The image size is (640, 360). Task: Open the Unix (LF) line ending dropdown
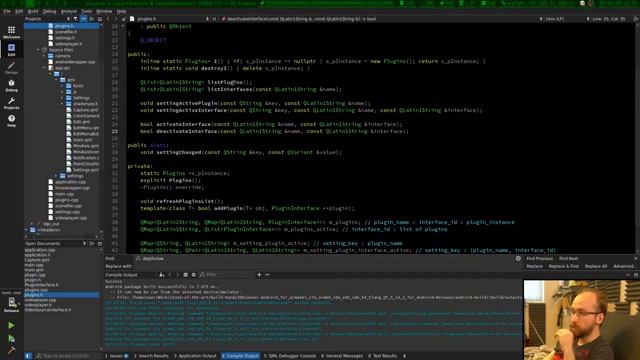pyautogui.click(x=552, y=19)
